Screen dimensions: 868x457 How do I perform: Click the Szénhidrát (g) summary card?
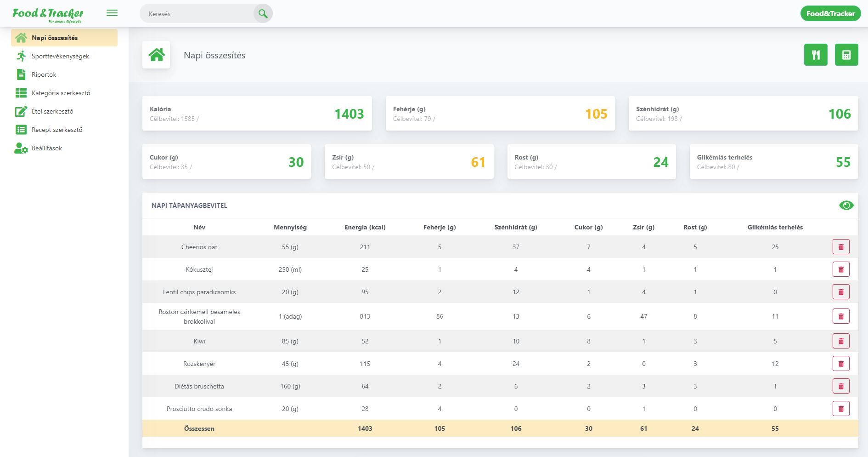[x=743, y=113]
